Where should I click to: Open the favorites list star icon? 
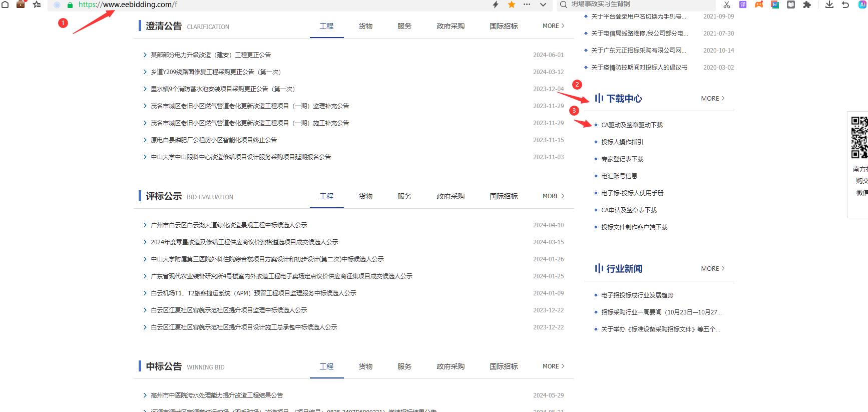tap(37, 5)
